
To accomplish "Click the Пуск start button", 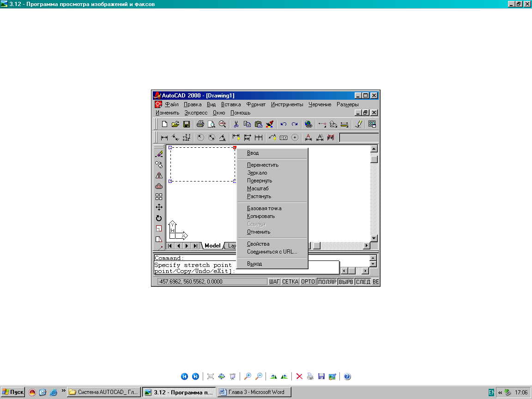I will tap(13, 392).
